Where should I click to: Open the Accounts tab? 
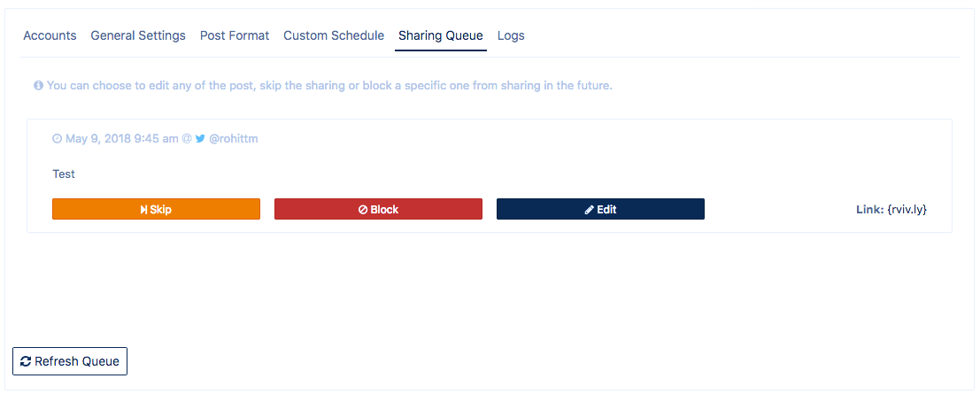coord(50,35)
